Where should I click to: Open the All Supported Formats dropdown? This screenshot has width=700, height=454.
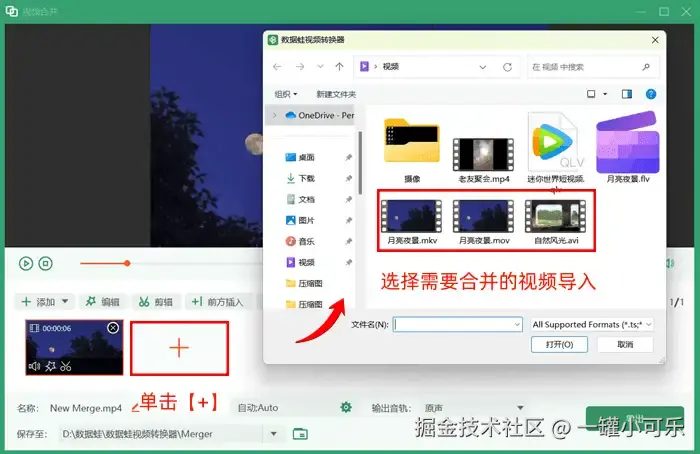pyautogui.click(x=592, y=324)
